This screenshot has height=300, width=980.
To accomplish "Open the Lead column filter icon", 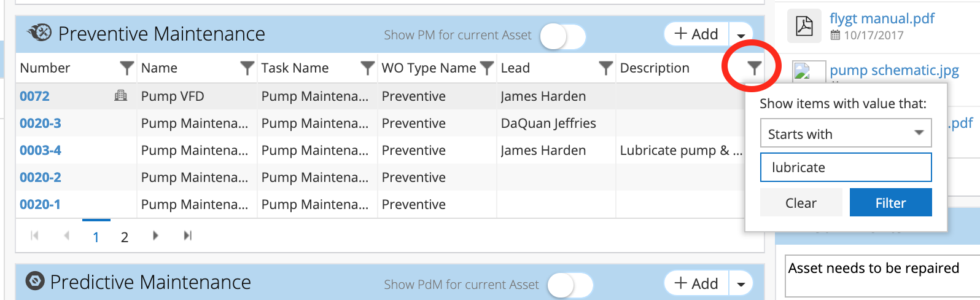I will pos(605,68).
